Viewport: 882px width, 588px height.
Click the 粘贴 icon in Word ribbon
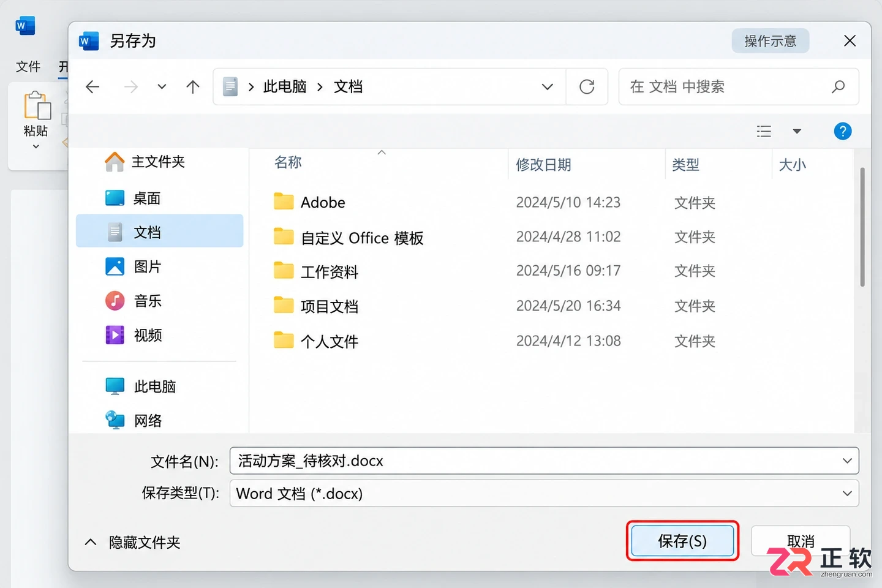[37, 105]
